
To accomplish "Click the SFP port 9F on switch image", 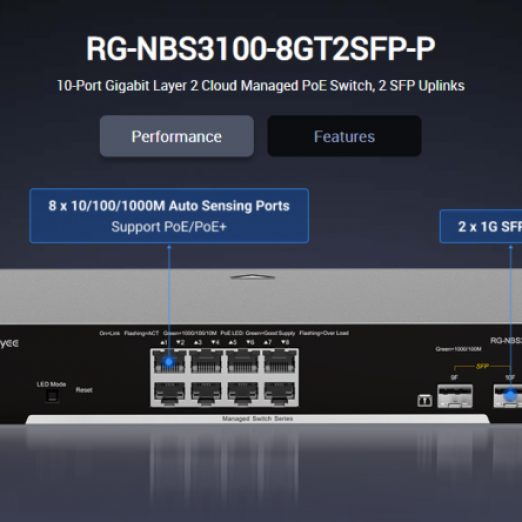I will [x=455, y=396].
